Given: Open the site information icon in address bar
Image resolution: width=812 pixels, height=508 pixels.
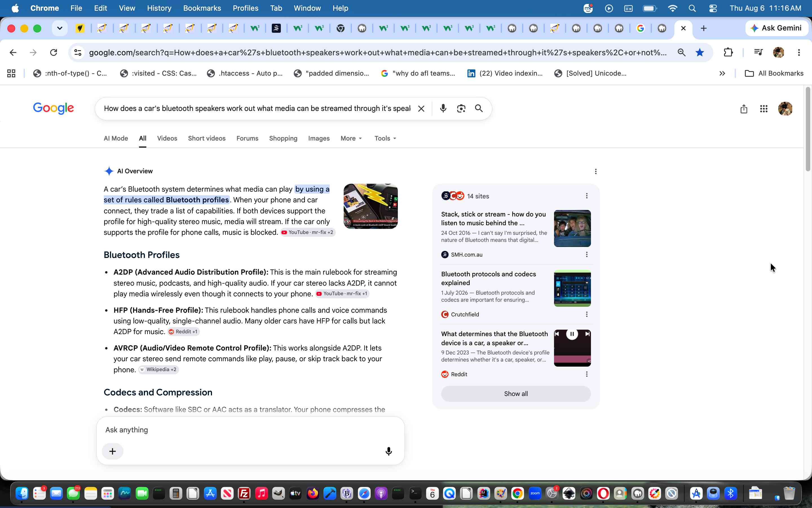Looking at the screenshot, I should click(78, 52).
